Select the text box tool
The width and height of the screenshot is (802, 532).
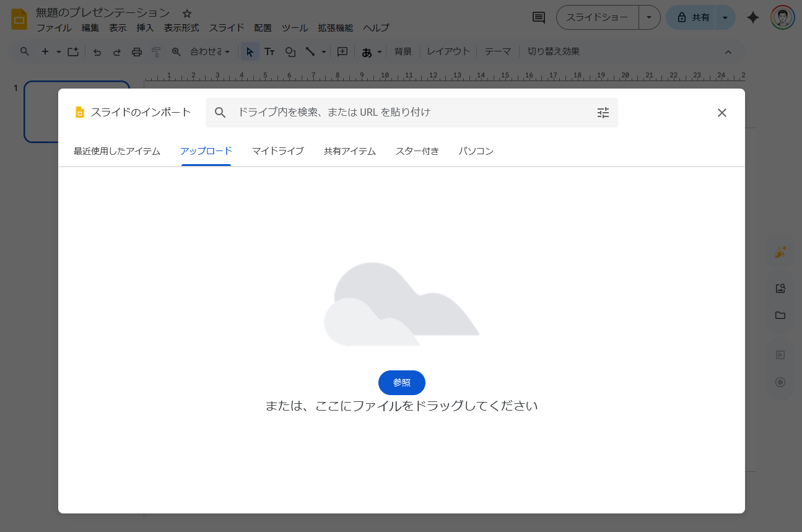269,51
